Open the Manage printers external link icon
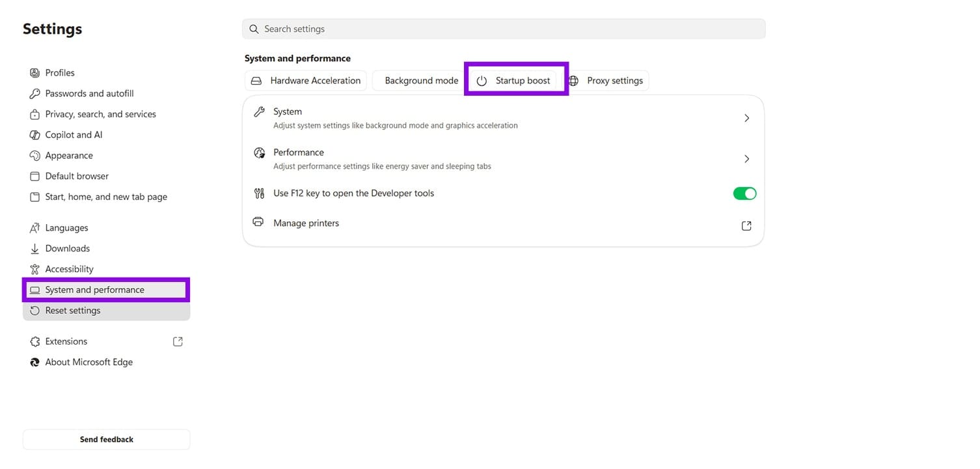The image size is (980, 469). (x=746, y=226)
